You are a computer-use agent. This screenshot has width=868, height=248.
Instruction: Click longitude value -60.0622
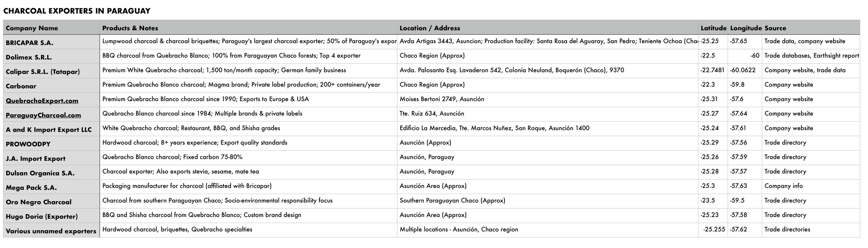click(745, 70)
